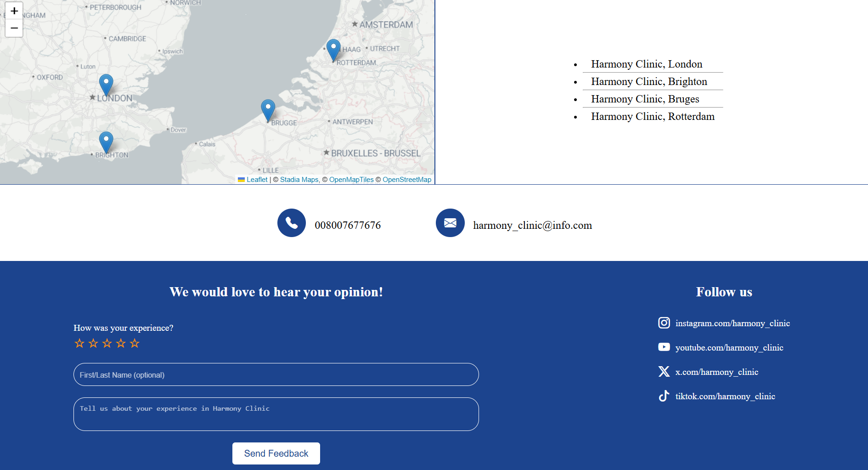868x470 pixels.
Task: Zoom out on the map
Action: pos(14,28)
